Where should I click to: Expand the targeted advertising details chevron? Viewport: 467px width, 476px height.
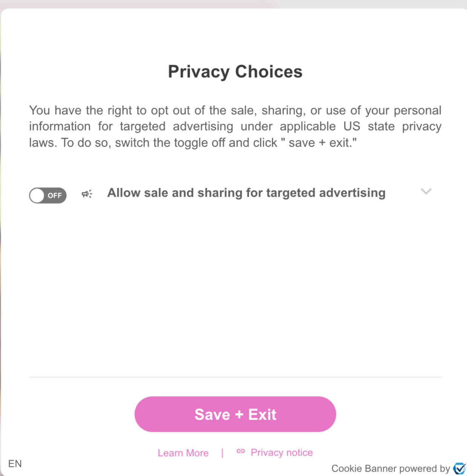426,192
